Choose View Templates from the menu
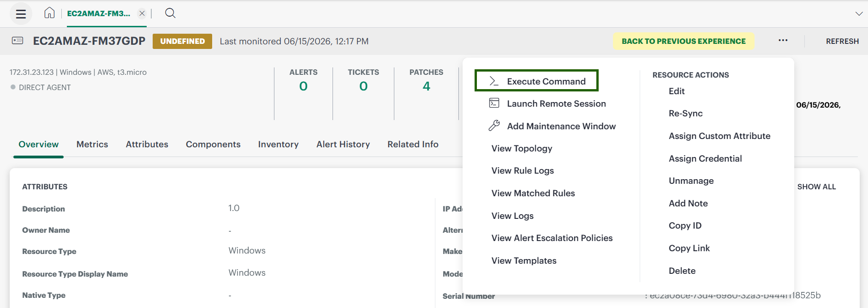The height and width of the screenshot is (308, 868). [524, 260]
